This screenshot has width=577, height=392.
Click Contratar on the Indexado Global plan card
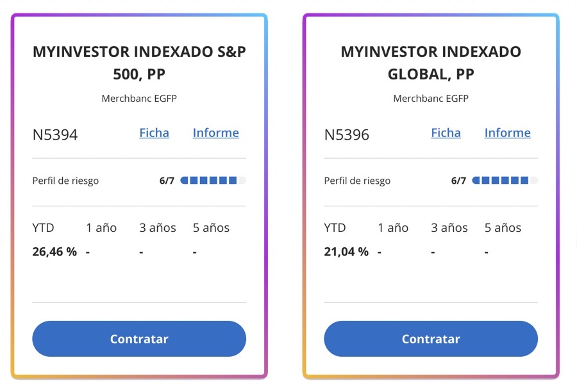[x=431, y=339]
